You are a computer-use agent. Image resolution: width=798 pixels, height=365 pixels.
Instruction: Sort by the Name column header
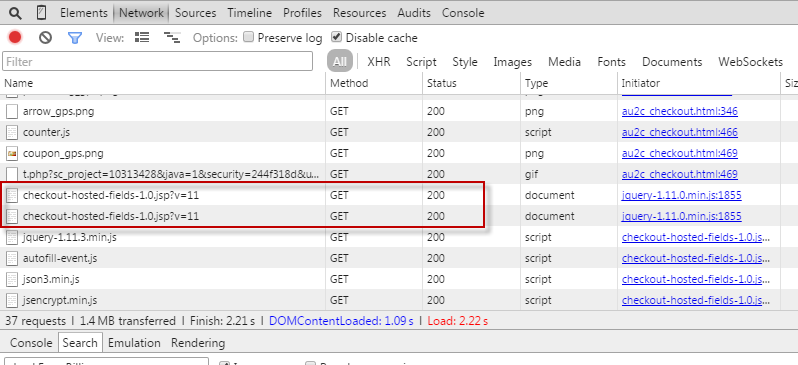pos(163,83)
